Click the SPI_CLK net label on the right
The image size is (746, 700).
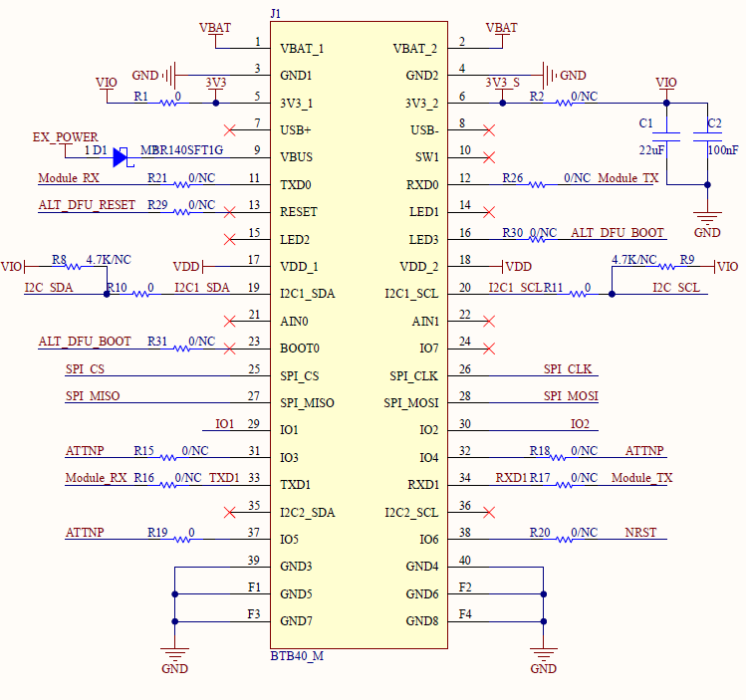568,368
